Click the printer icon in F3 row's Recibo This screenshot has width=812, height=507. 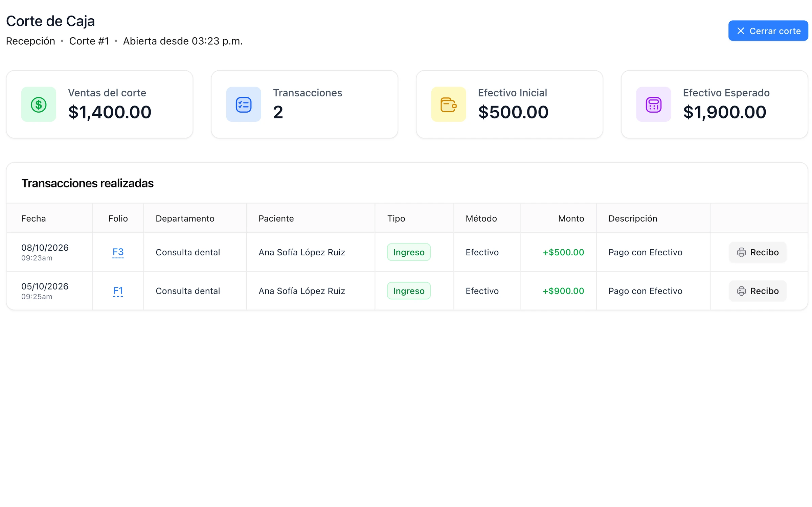[741, 252]
